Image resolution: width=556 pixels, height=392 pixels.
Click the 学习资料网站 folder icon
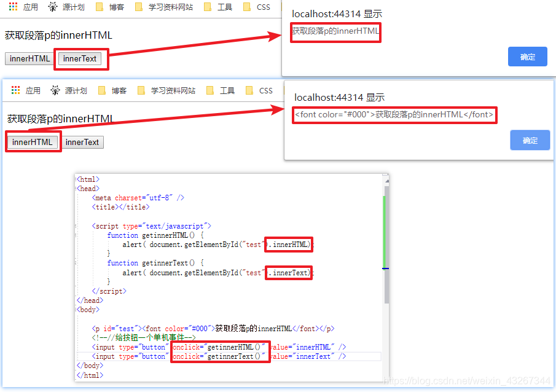click(138, 7)
